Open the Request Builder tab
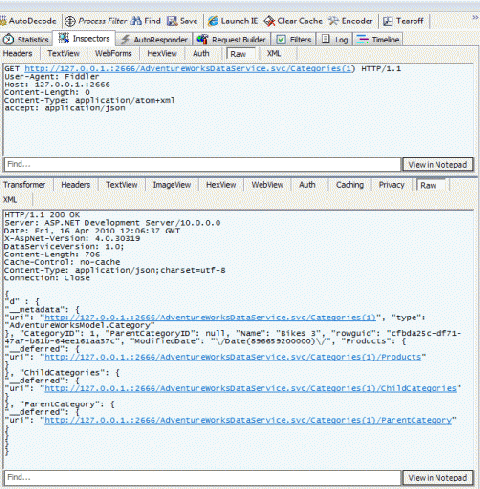The height and width of the screenshot is (489, 480). pos(231,39)
